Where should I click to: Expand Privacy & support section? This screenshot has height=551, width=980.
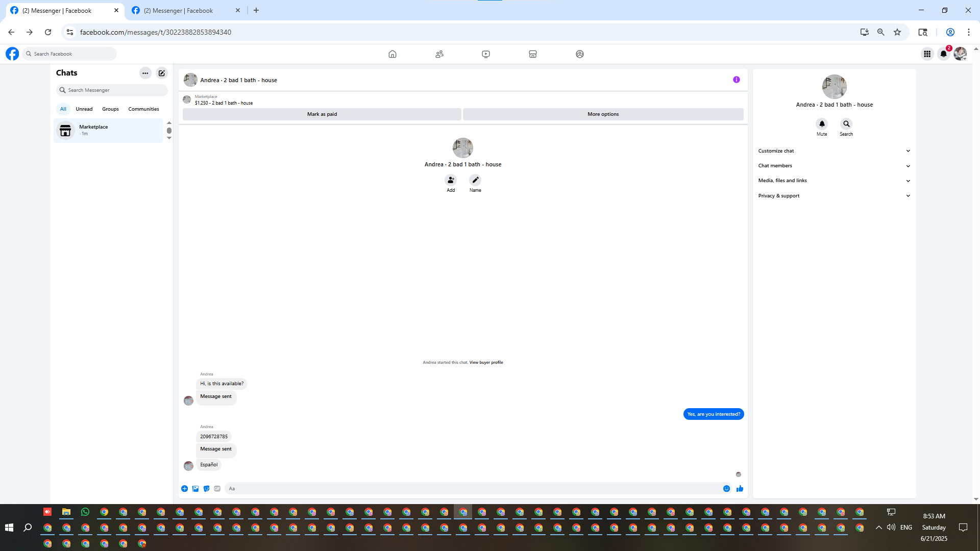[x=834, y=196]
